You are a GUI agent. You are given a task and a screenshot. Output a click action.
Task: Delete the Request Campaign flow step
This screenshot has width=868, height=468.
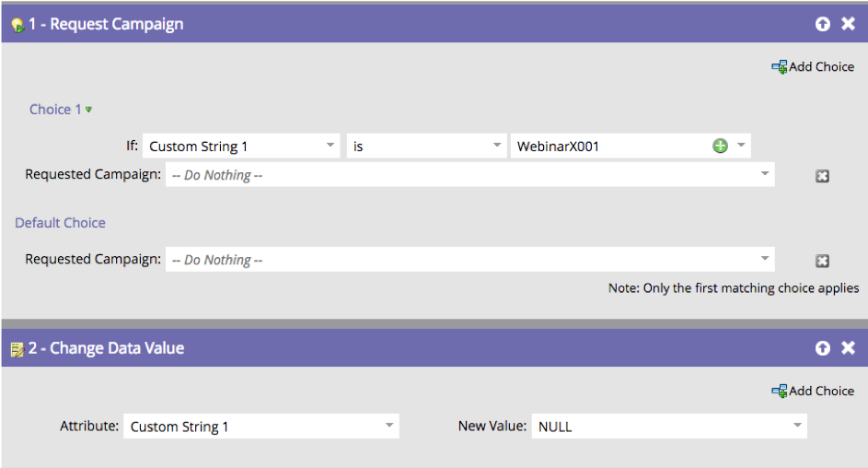(x=848, y=24)
